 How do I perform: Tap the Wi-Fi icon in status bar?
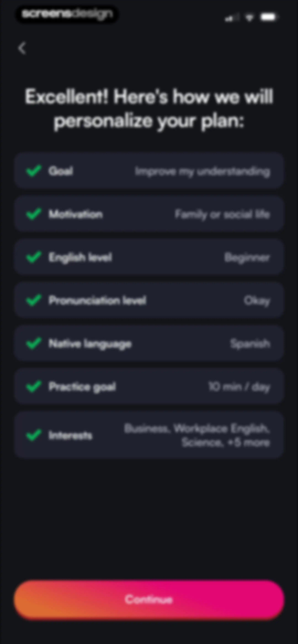click(x=249, y=17)
